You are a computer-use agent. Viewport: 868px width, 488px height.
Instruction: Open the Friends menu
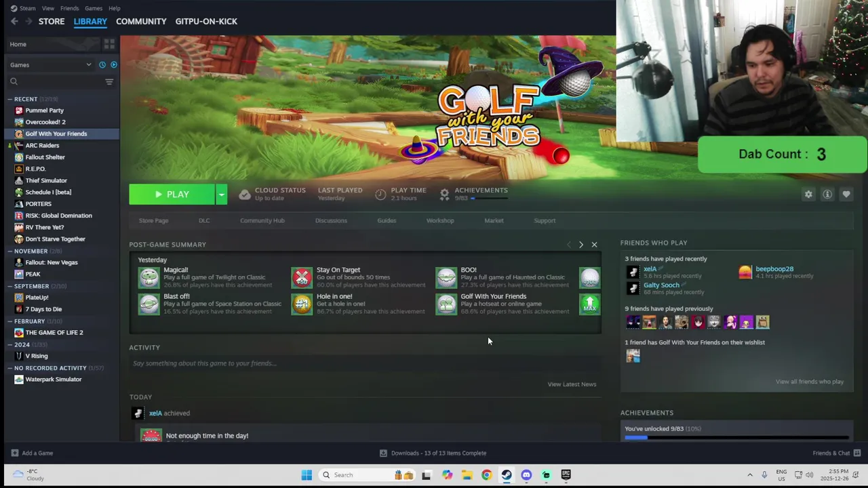pos(69,8)
